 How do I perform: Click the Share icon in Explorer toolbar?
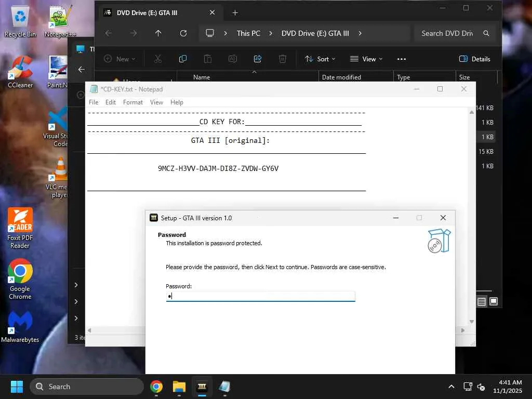(x=258, y=59)
